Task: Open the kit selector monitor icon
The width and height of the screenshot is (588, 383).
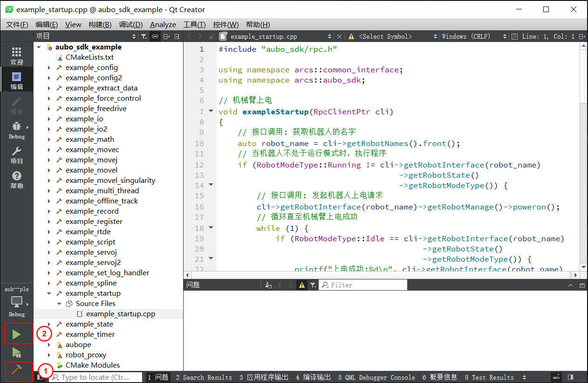Action: tap(17, 302)
